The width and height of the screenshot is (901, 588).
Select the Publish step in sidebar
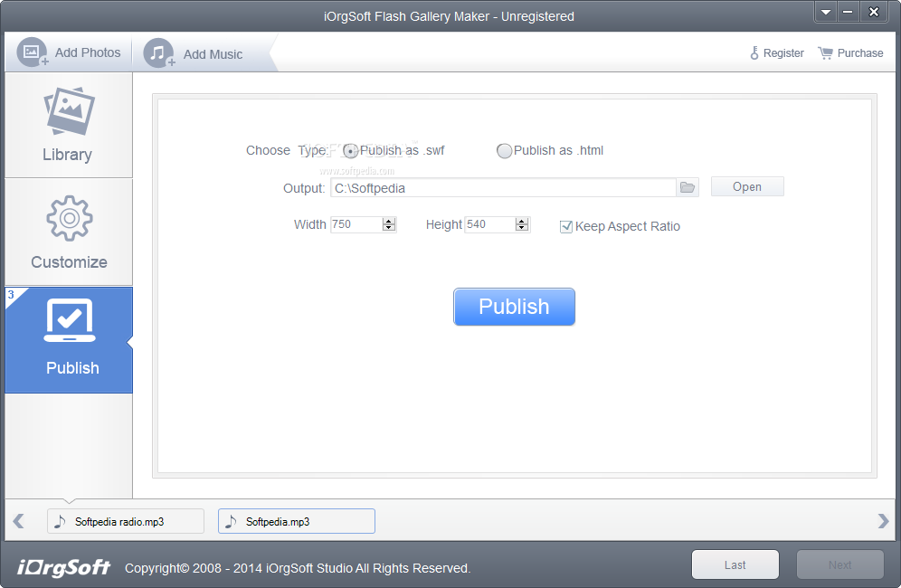(69, 340)
